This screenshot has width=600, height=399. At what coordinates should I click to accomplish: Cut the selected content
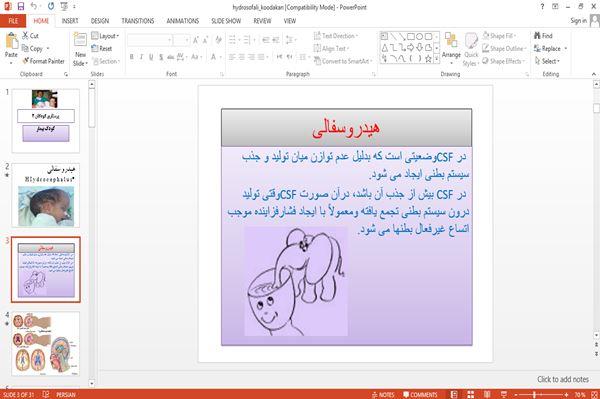pos(30,36)
